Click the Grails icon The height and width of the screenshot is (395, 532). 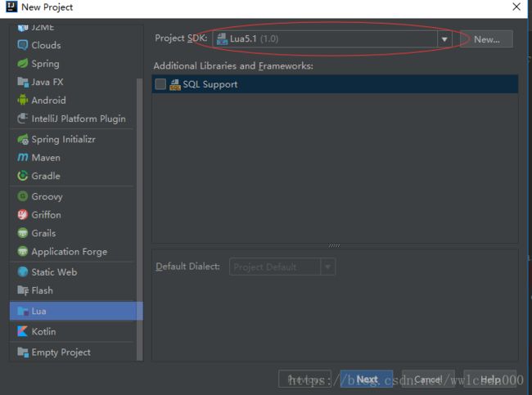coord(23,233)
